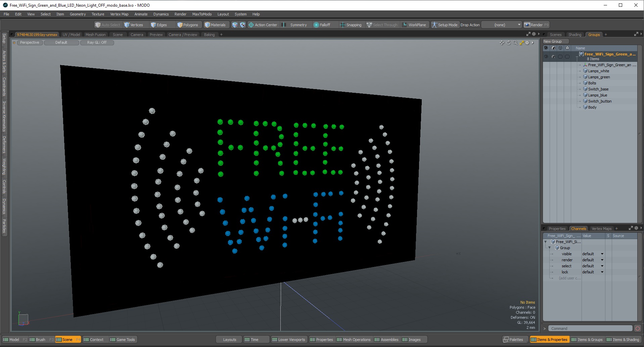Switch to Vertices selection mode
This screenshot has height=347, width=644.
coord(134,25)
